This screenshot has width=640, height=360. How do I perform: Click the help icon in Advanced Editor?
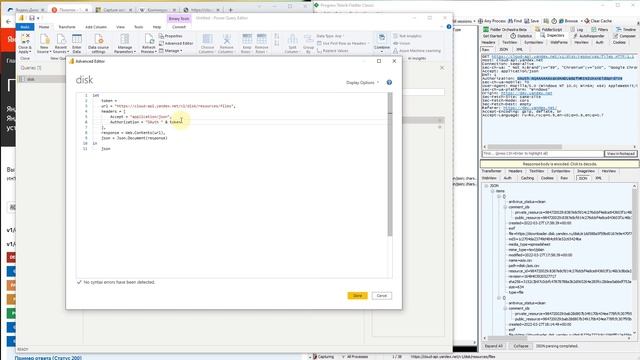[389, 82]
